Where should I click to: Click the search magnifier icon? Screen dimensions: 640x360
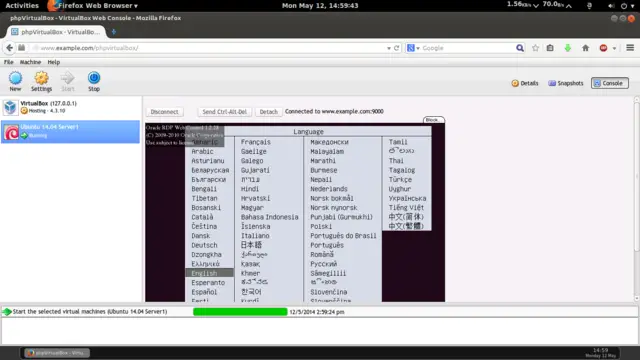[520, 48]
